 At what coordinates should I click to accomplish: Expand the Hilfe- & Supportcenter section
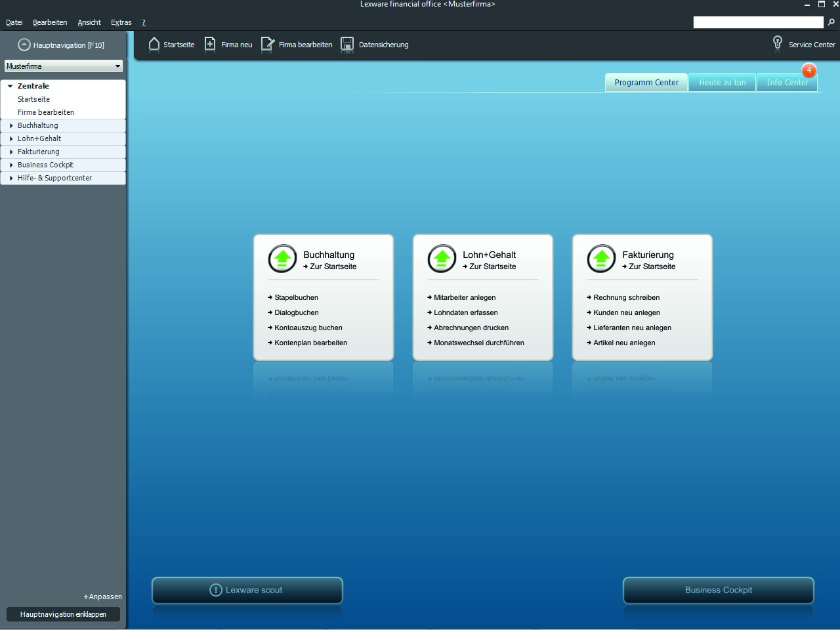click(11, 178)
